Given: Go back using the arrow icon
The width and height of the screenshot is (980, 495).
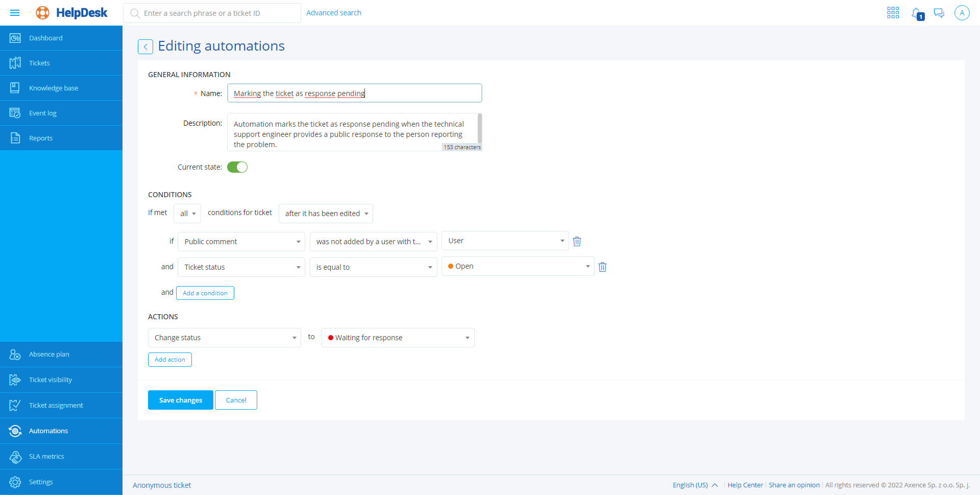Looking at the screenshot, I should 145,46.
